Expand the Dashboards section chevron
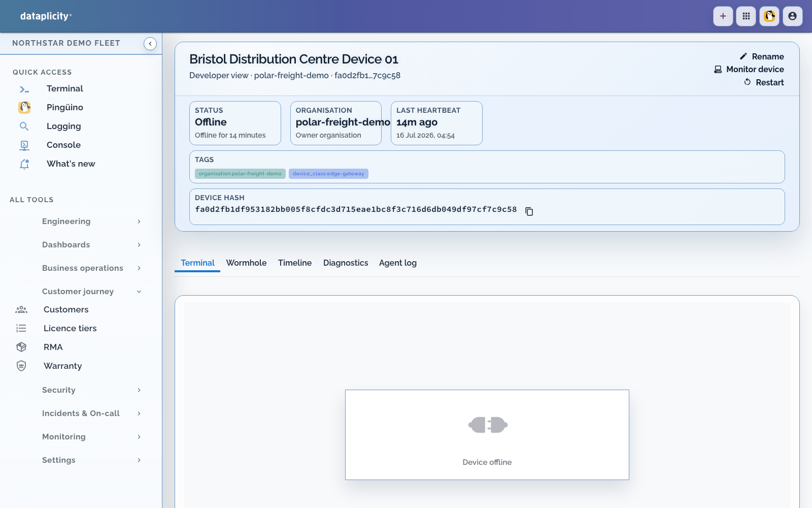Image resolution: width=812 pixels, height=508 pixels. 139,245
